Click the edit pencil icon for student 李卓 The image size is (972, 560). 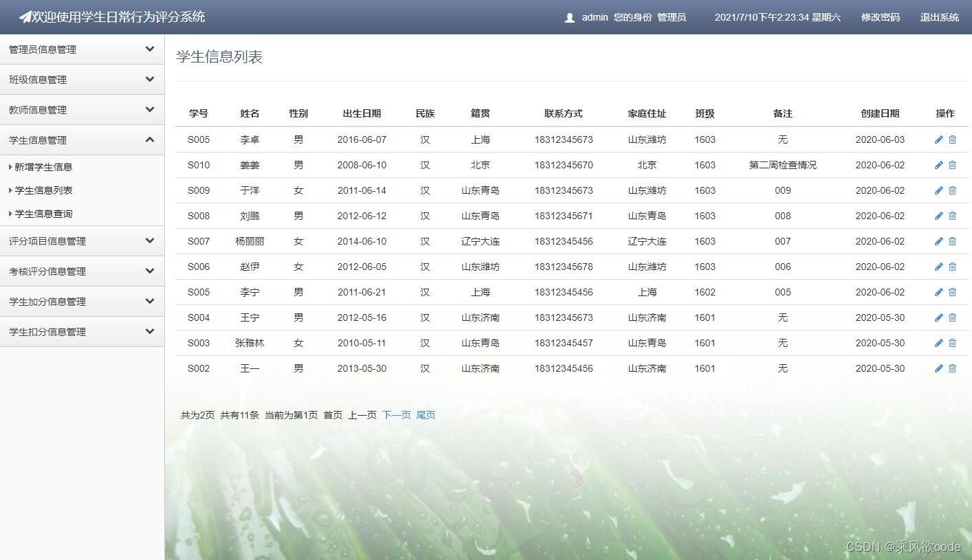click(938, 139)
